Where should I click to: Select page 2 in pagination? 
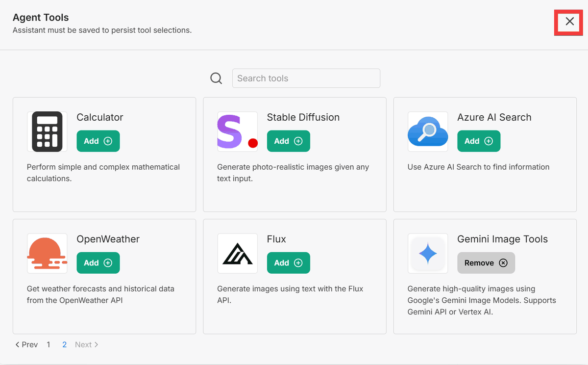[64, 345]
